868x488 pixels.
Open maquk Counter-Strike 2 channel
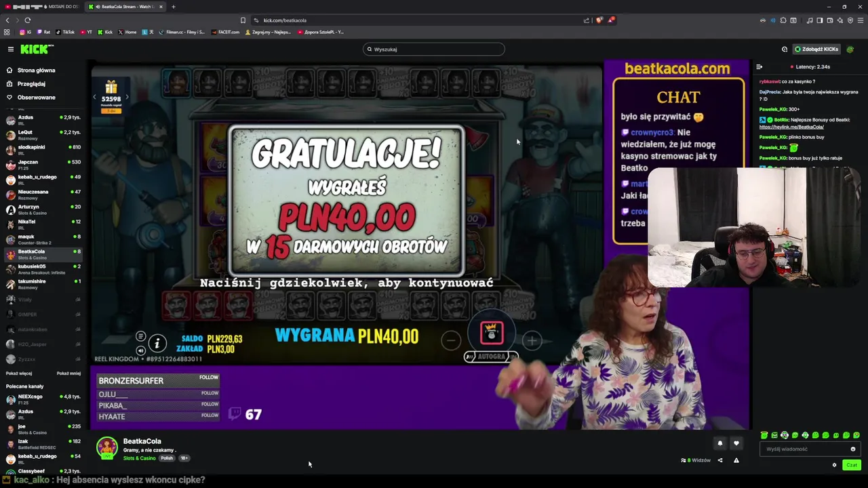(x=42, y=239)
